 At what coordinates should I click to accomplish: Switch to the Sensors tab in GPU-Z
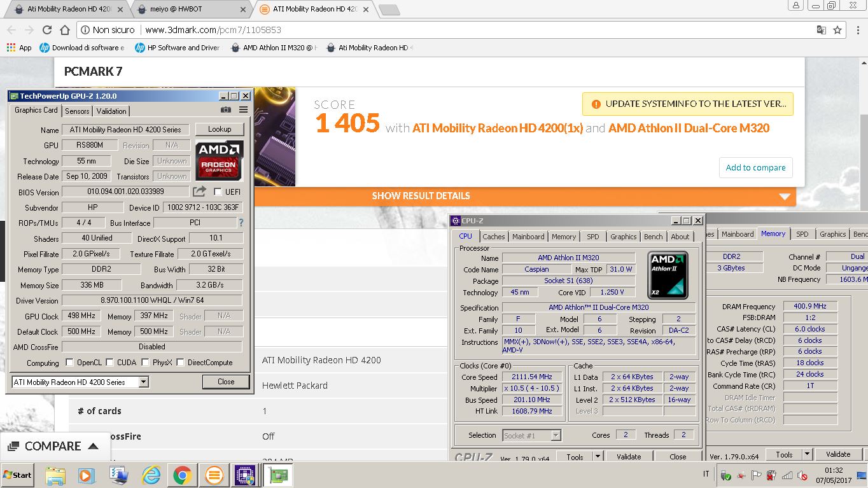(77, 111)
